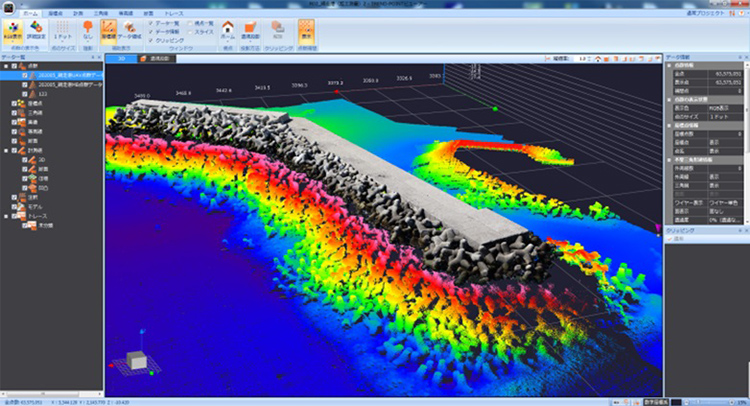Enable the スライス window checkbox

[x=190, y=32]
